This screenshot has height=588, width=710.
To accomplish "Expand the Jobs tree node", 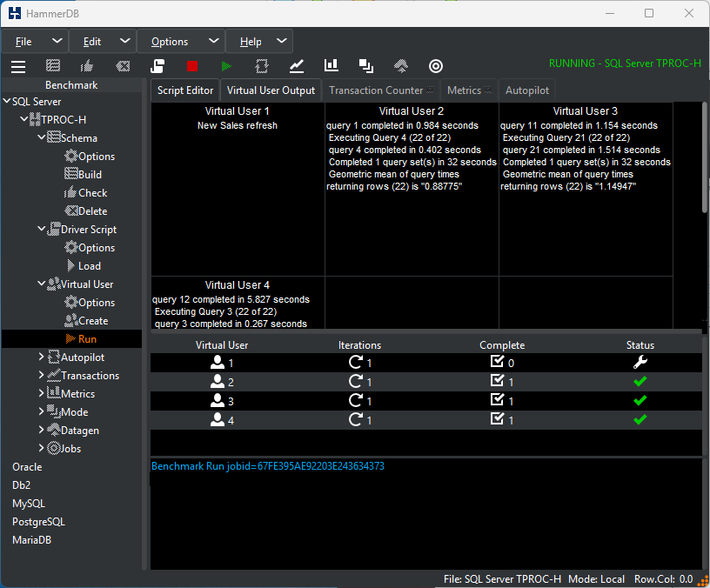I will click(41, 448).
